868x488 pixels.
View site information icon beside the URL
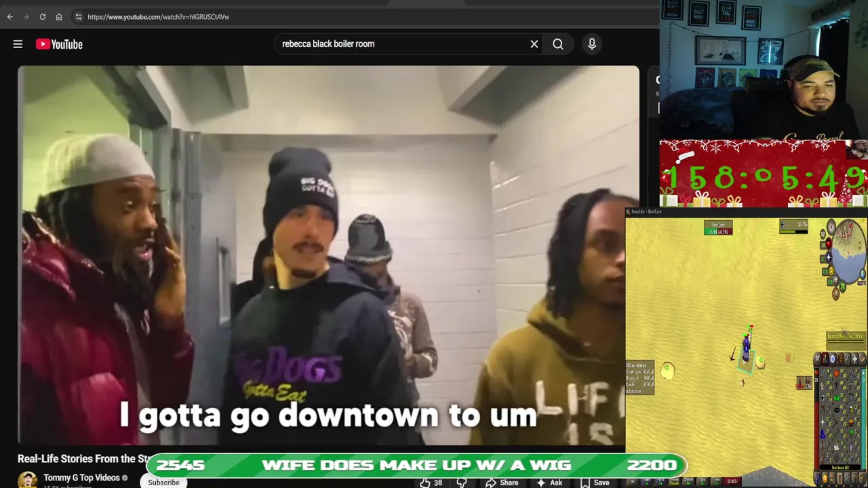click(x=78, y=17)
